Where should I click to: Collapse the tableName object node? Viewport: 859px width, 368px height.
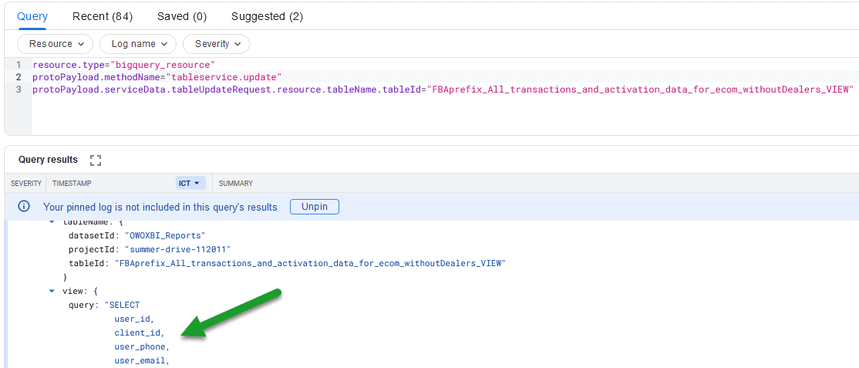tap(51, 222)
